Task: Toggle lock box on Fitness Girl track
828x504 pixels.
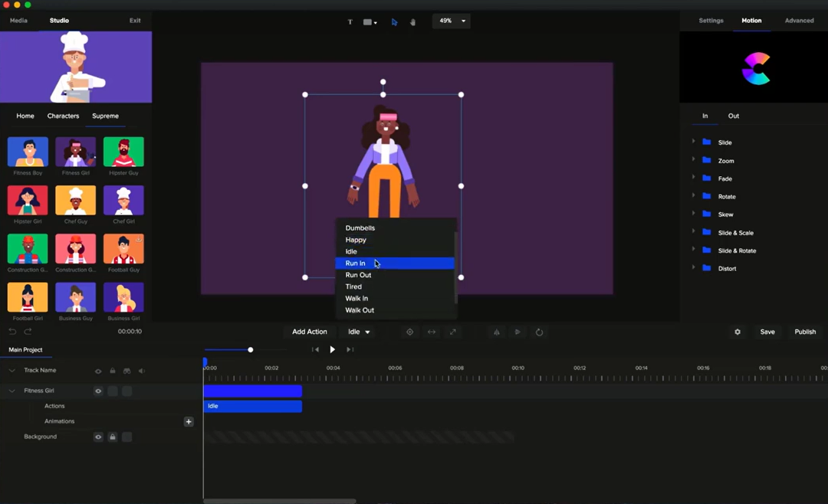Action: 113,391
